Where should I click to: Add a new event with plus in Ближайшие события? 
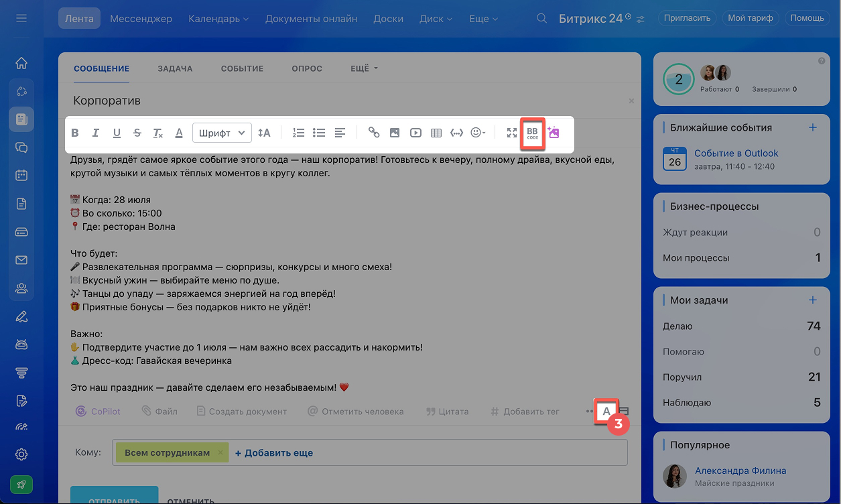tap(813, 127)
